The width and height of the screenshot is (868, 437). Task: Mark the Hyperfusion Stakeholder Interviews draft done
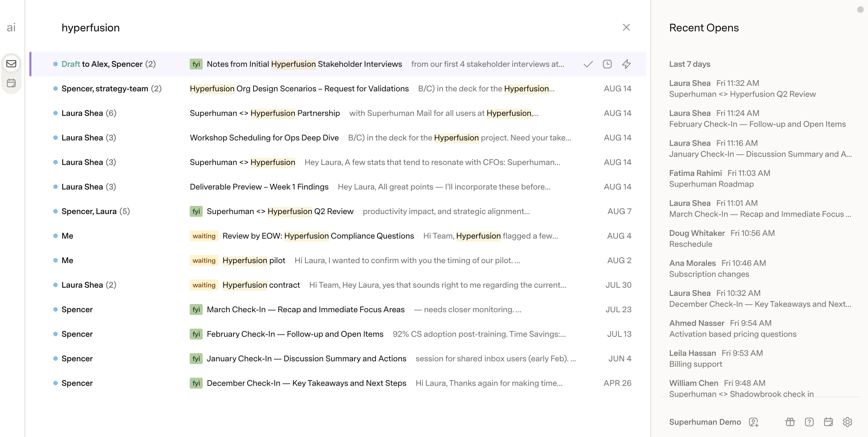[588, 64]
